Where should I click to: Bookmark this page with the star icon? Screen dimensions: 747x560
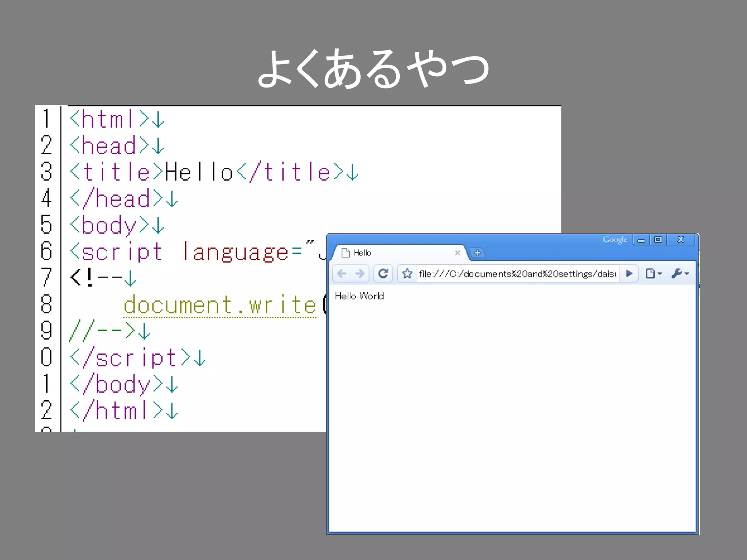tap(407, 273)
